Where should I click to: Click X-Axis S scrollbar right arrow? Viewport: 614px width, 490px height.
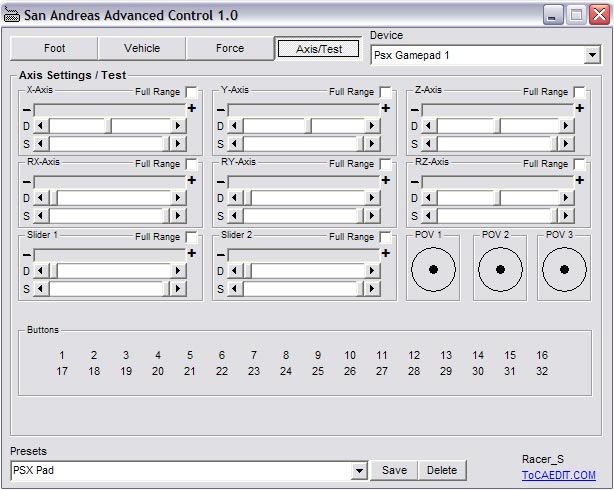178,144
